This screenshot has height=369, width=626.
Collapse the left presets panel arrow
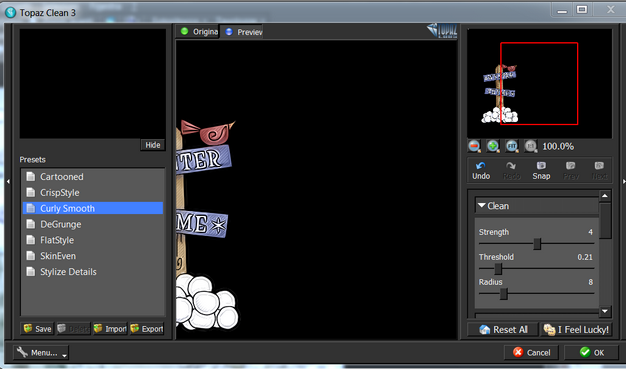(x=8, y=181)
